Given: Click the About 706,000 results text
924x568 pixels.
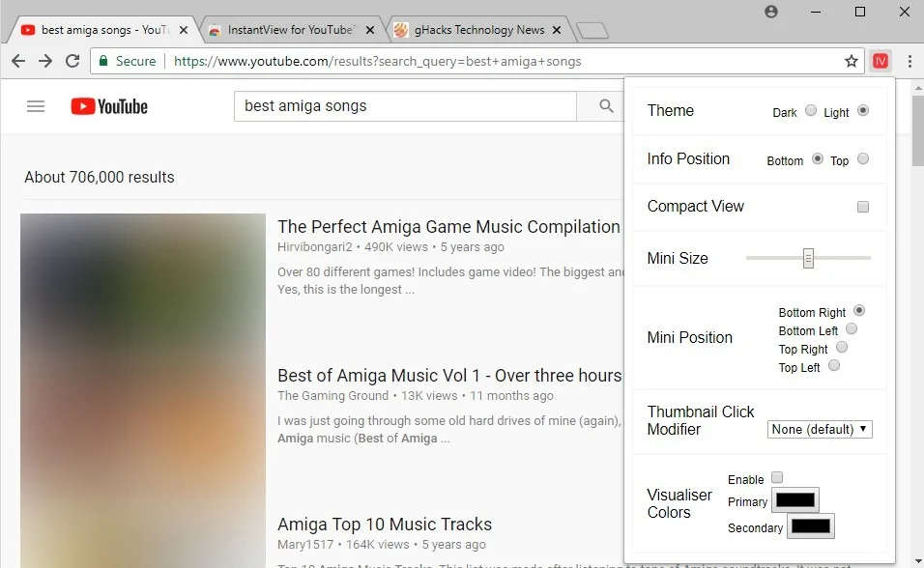Looking at the screenshot, I should coord(100,178).
